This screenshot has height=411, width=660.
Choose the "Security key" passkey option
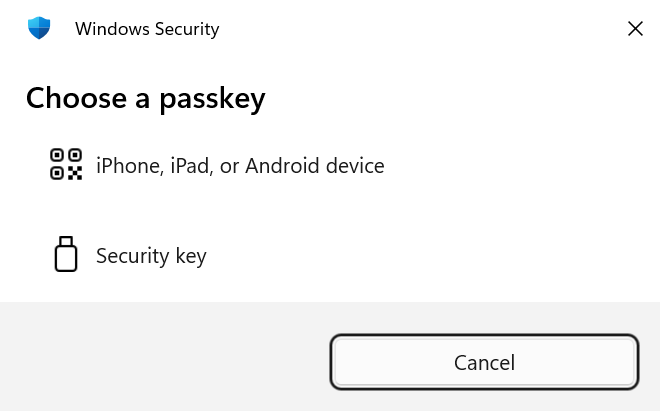pos(151,256)
